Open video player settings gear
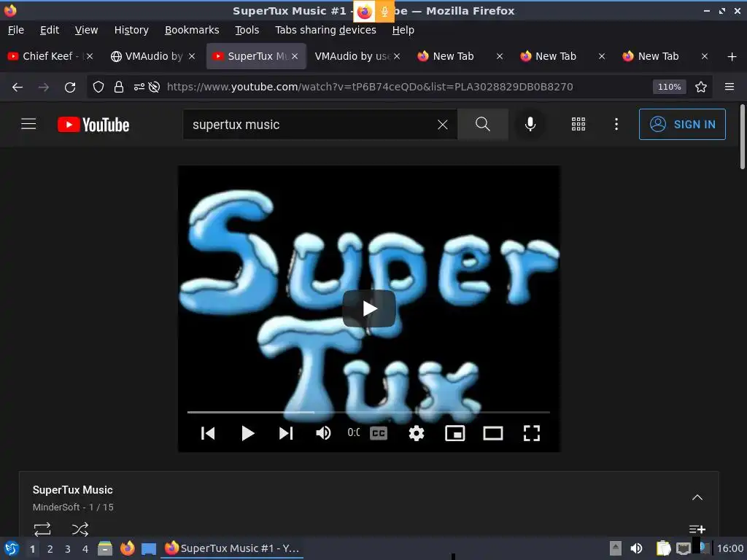Viewport: 747px width, 560px height. point(417,433)
